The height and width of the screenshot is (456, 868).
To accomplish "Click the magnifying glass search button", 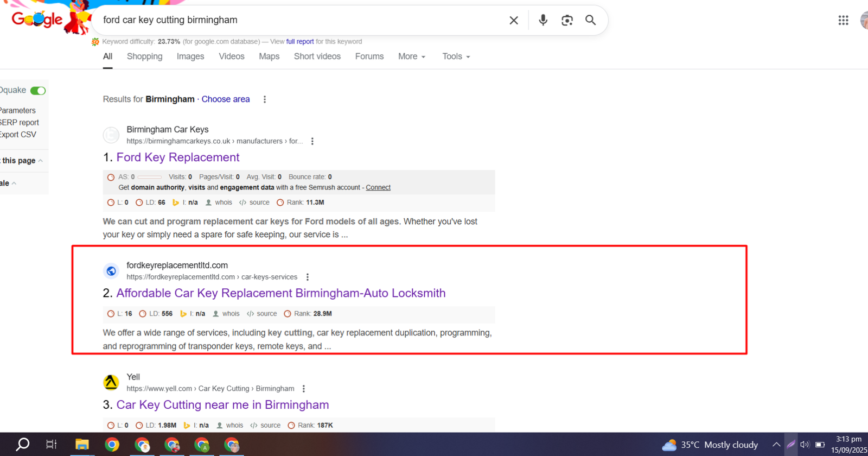I will (x=590, y=21).
